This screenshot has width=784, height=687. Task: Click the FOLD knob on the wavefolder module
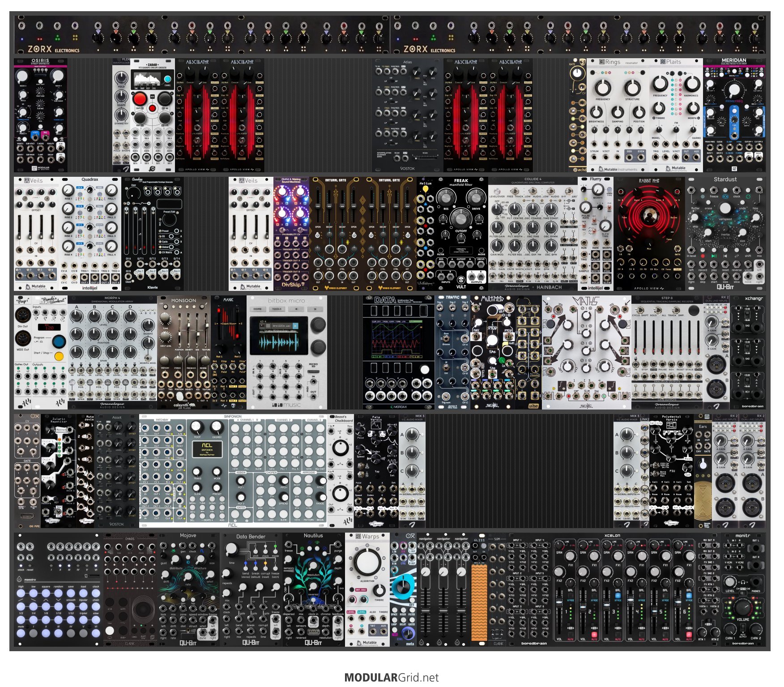[x=121, y=77]
